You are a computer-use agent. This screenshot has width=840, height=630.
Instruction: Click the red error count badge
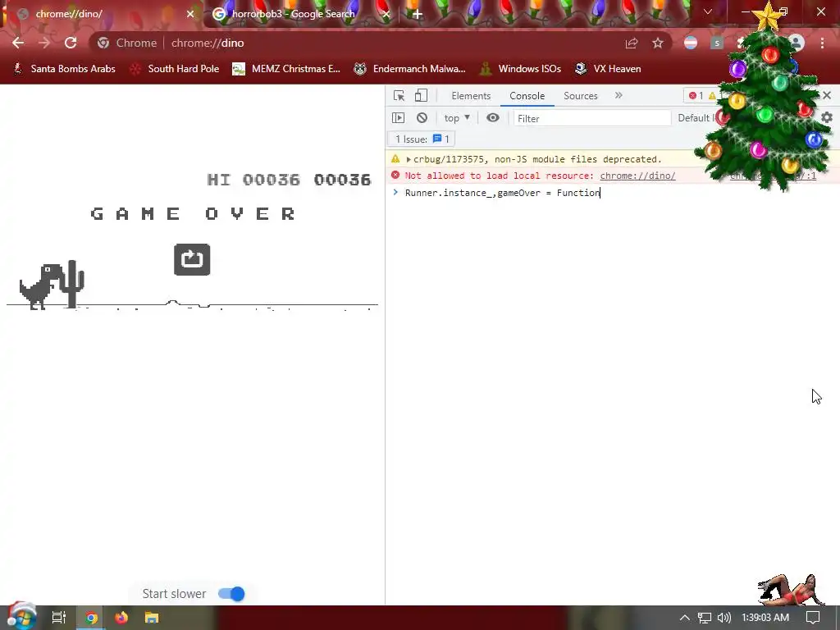[696, 96]
